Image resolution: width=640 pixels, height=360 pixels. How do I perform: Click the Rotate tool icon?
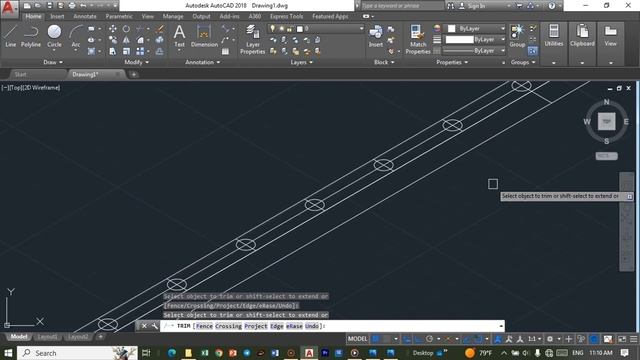(x=126, y=29)
